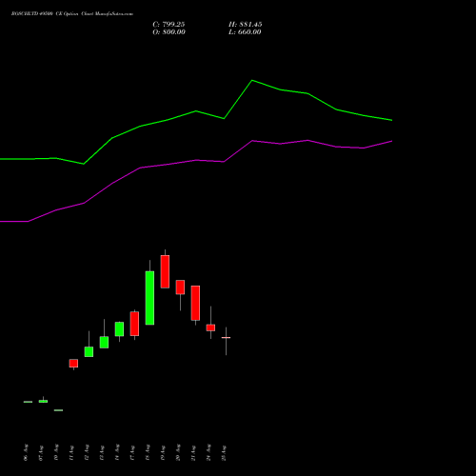Image resolution: width=476 pixels, height=476 pixels.
Task: Select the 14 Aug date label
Action: pyautogui.click(x=117, y=453)
